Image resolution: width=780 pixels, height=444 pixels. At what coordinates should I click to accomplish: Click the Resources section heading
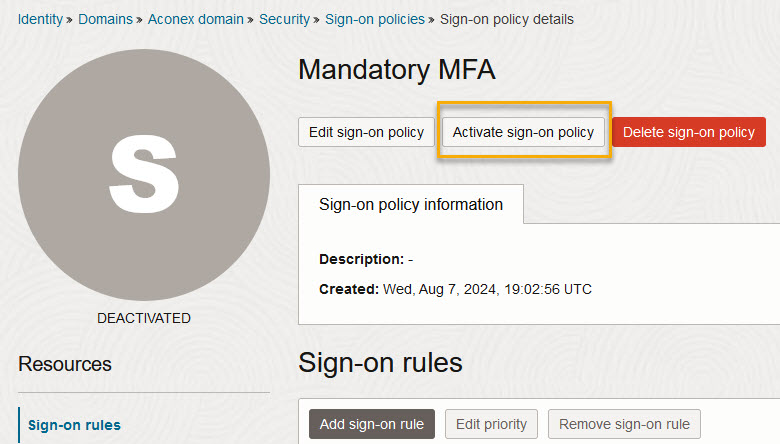[x=65, y=364]
